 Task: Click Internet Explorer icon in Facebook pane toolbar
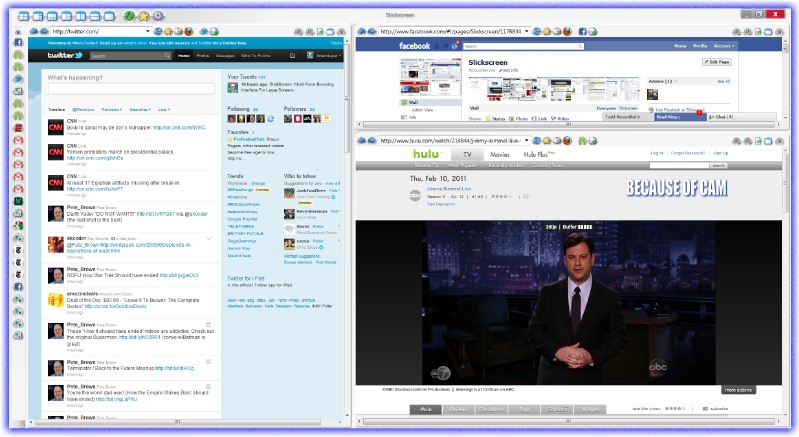click(x=537, y=32)
